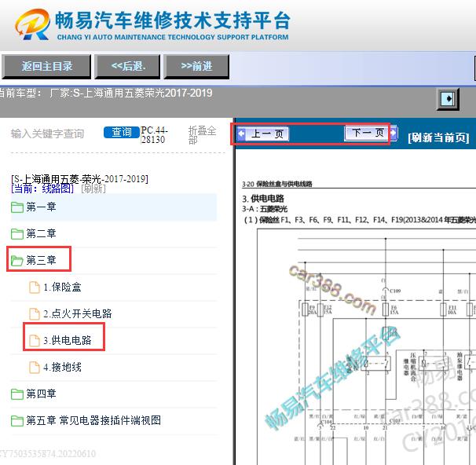476x465 pixels.
Task: Expand 第二章 chapter folder
Action: pyautogui.click(x=41, y=234)
